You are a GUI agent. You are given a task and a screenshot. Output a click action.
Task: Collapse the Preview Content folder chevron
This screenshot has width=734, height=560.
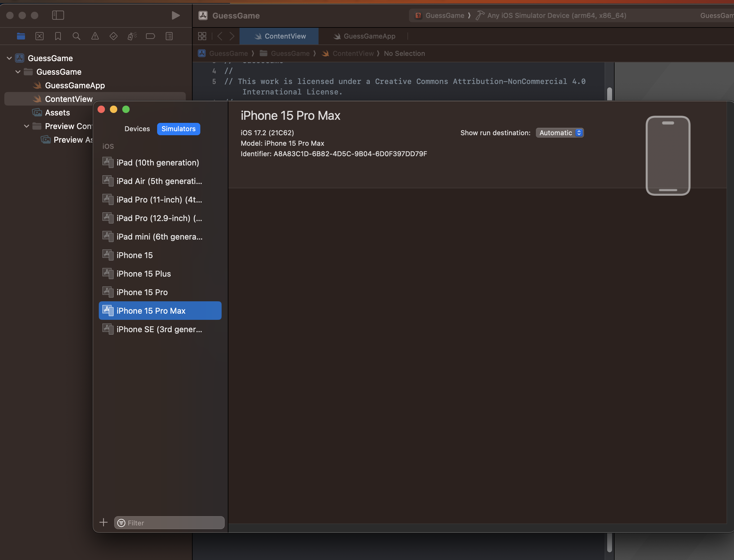click(x=27, y=126)
